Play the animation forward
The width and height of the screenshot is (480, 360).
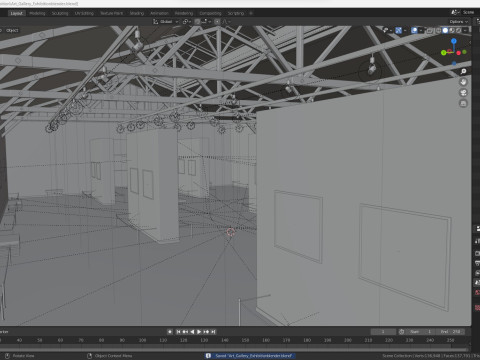coord(199,332)
